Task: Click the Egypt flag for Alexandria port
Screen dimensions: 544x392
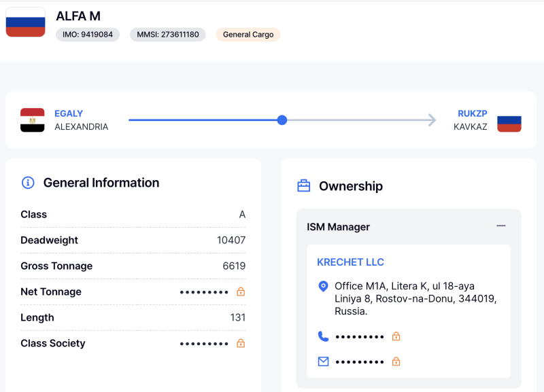Action: [x=33, y=120]
